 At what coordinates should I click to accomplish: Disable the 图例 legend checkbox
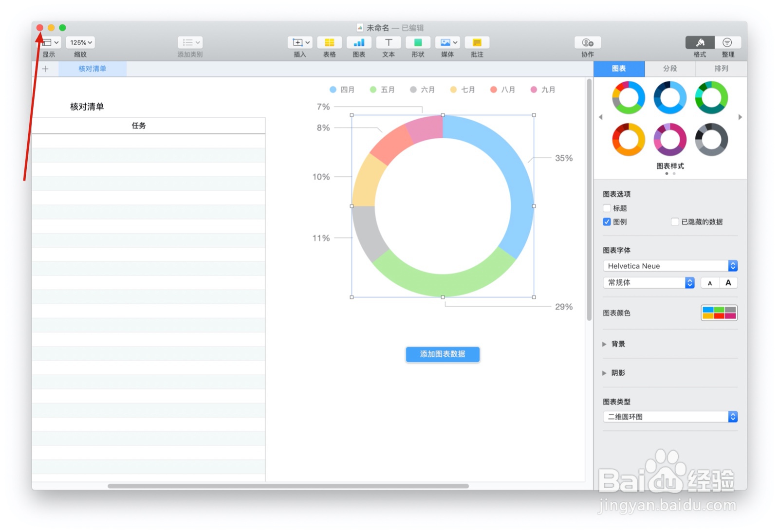click(x=607, y=222)
